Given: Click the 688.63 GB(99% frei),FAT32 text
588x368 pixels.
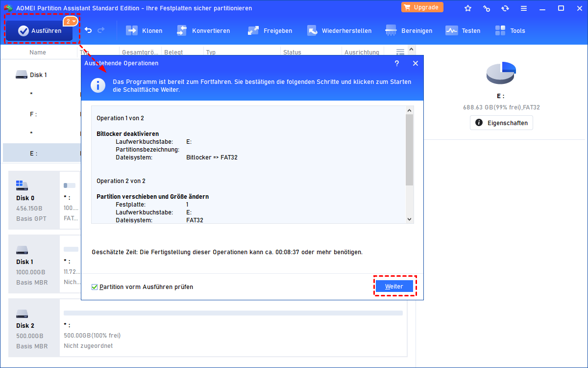Looking at the screenshot, I should pyautogui.click(x=501, y=107).
